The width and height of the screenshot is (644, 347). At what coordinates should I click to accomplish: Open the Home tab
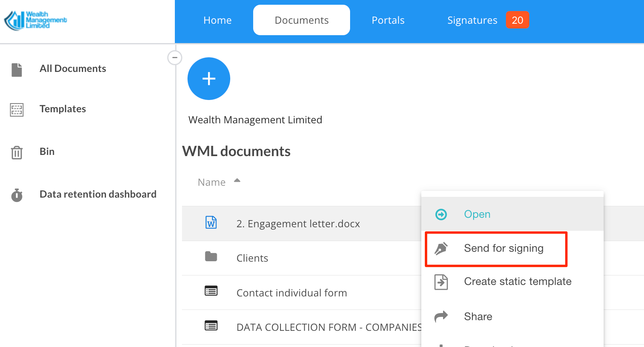[217, 20]
